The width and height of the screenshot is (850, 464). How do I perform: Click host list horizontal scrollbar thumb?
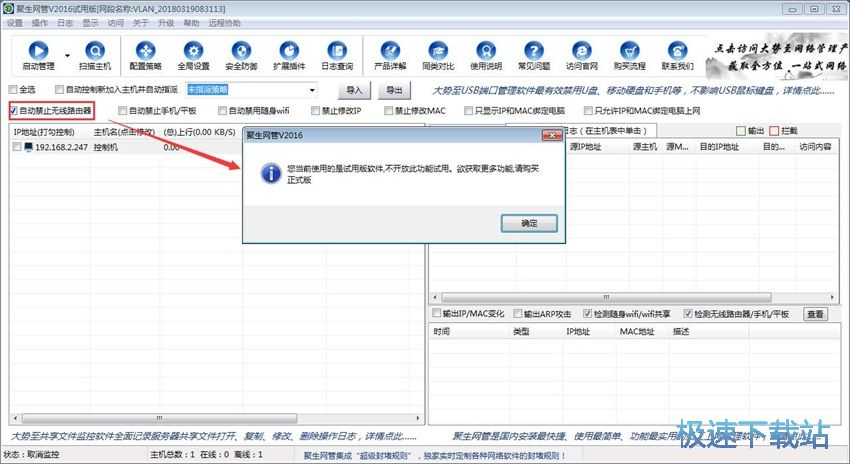[x=159, y=418]
